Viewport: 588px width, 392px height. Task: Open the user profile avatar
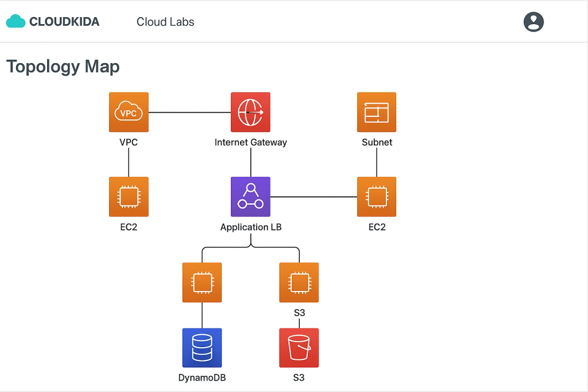(x=533, y=22)
